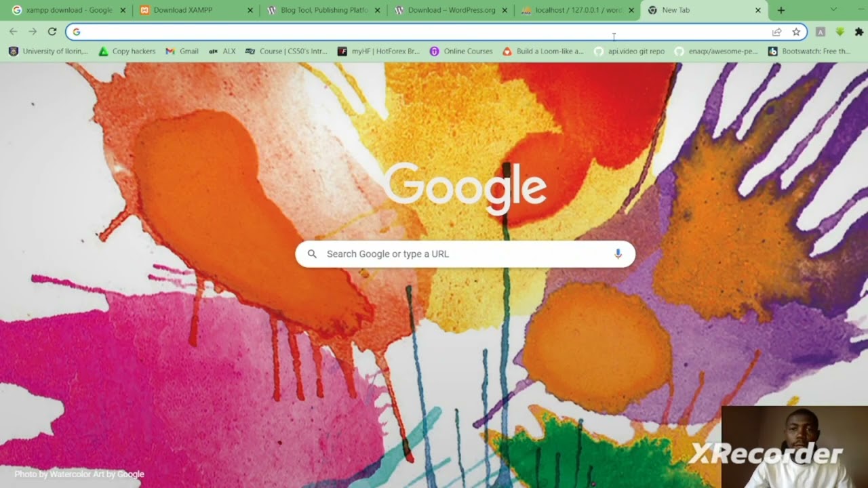Go back with the back arrow
Screen dimensions: 868x488
point(14,32)
